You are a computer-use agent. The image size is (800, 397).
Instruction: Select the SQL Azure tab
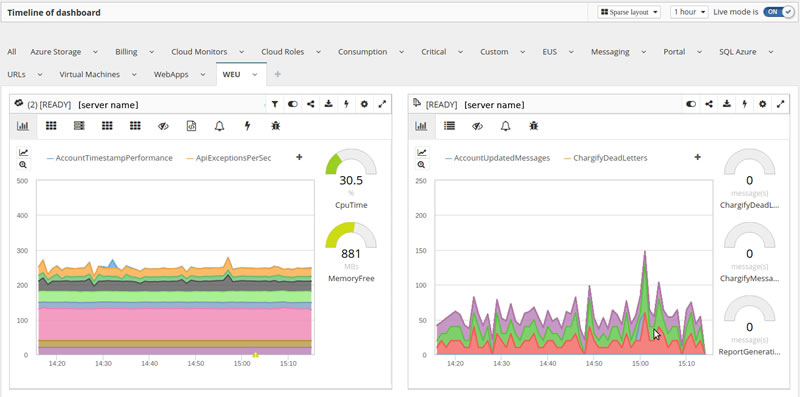[738, 52]
